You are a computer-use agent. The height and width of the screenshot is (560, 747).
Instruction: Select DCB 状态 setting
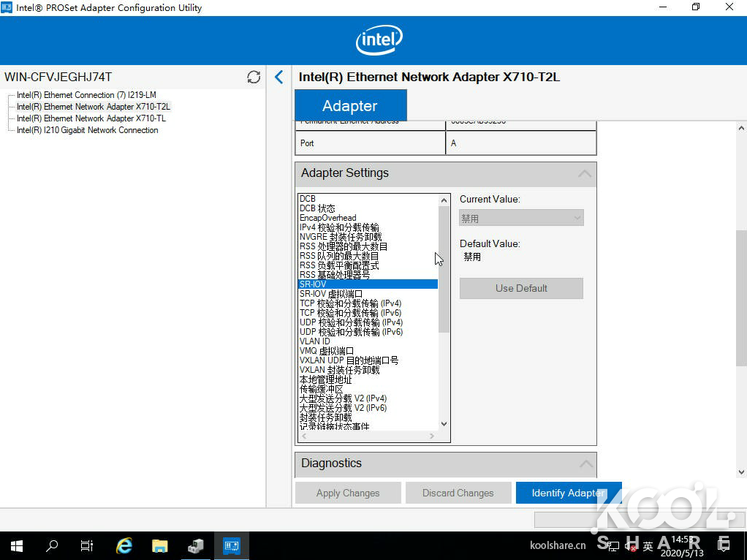click(x=317, y=208)
